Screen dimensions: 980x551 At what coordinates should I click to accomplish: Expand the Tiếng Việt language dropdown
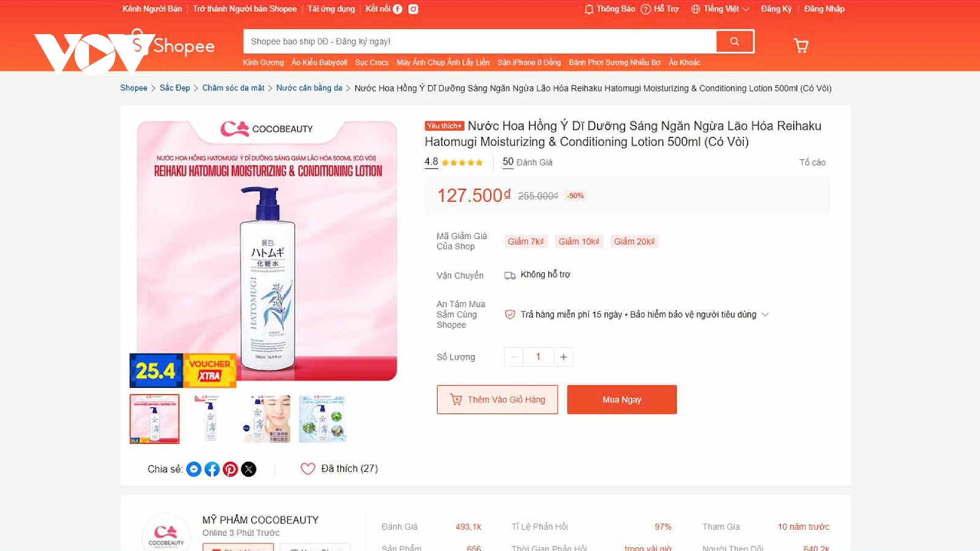click(x=720, y=9)
